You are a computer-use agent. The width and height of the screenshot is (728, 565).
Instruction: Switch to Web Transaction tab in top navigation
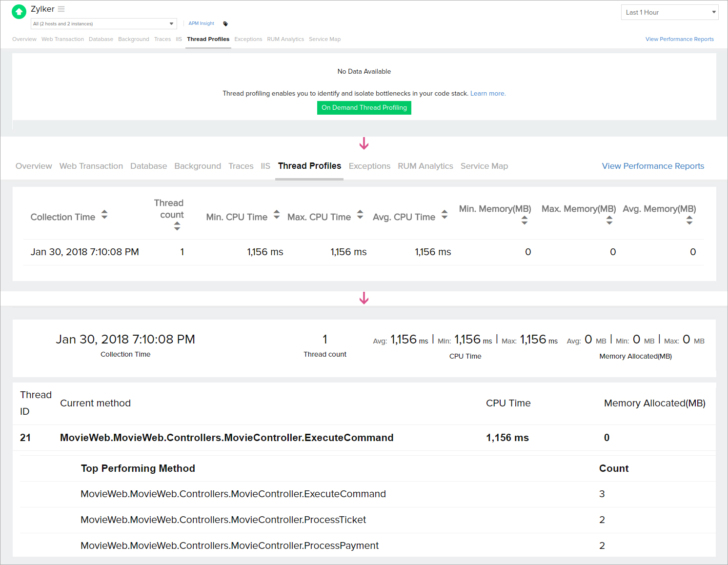coord(62,39)
